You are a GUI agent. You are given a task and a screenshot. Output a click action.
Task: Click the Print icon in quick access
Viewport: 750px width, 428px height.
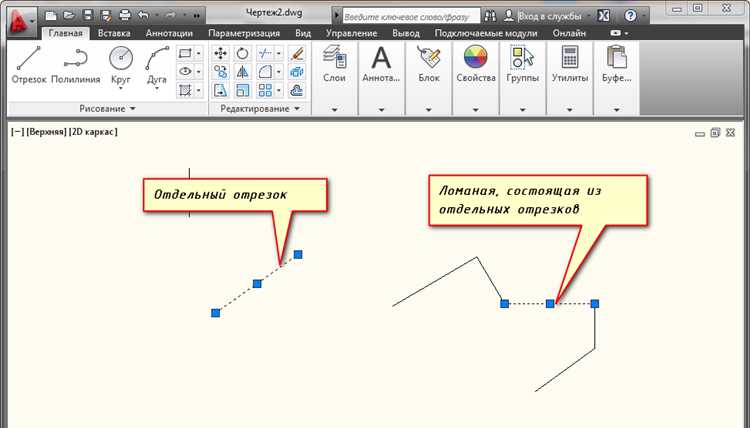pyautogui.click(x=124, y=16)
